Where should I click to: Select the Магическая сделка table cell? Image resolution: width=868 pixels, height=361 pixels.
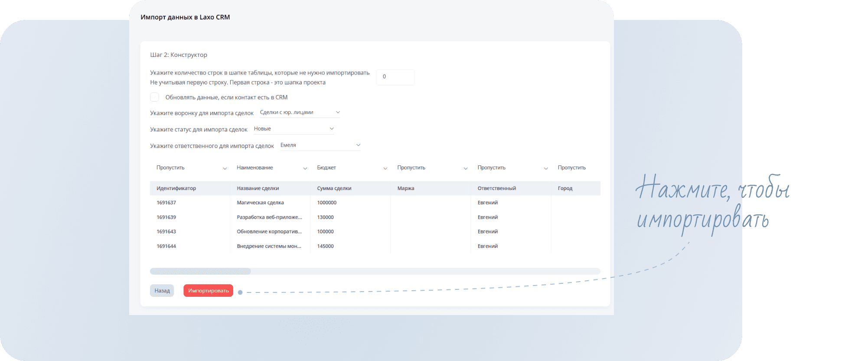point(260,203)
